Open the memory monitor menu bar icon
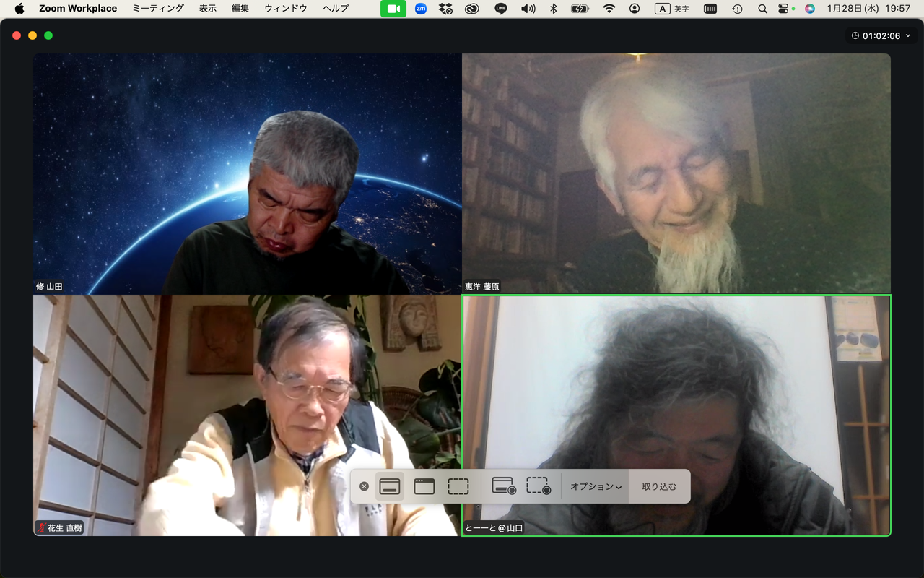The width and height of the screenshot is (924, 578). 710,9
